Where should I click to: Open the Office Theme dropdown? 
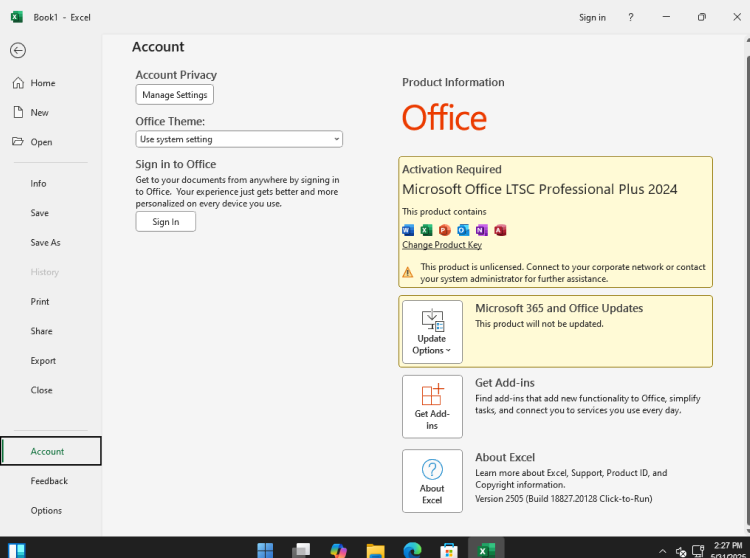click(239, 139)
